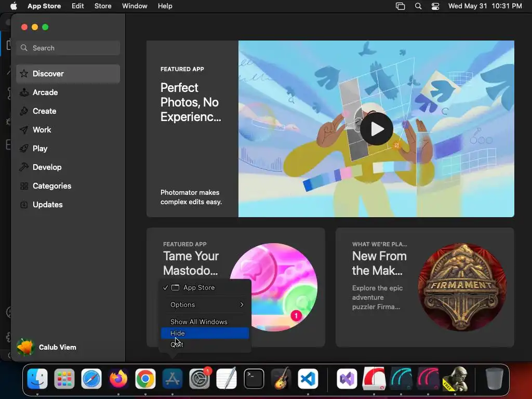
Task: Open the Firmament New From the Makers card
Action: click(425, 287)
